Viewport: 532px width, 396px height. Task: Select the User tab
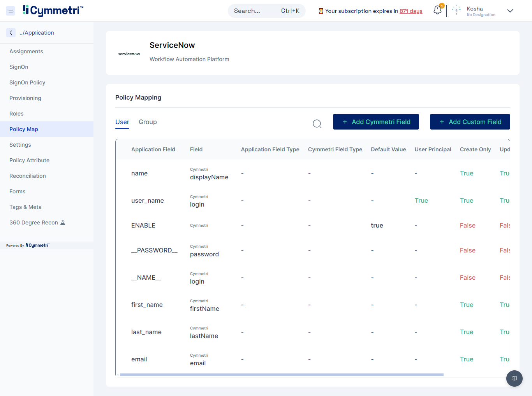pyautogui.click(x=122, y=122)
